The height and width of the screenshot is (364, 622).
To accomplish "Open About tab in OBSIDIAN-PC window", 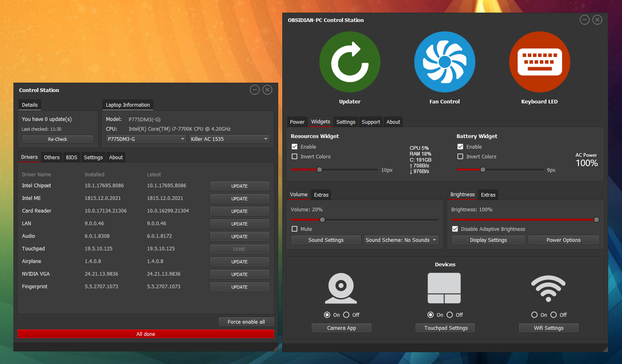I will [393, 122].
